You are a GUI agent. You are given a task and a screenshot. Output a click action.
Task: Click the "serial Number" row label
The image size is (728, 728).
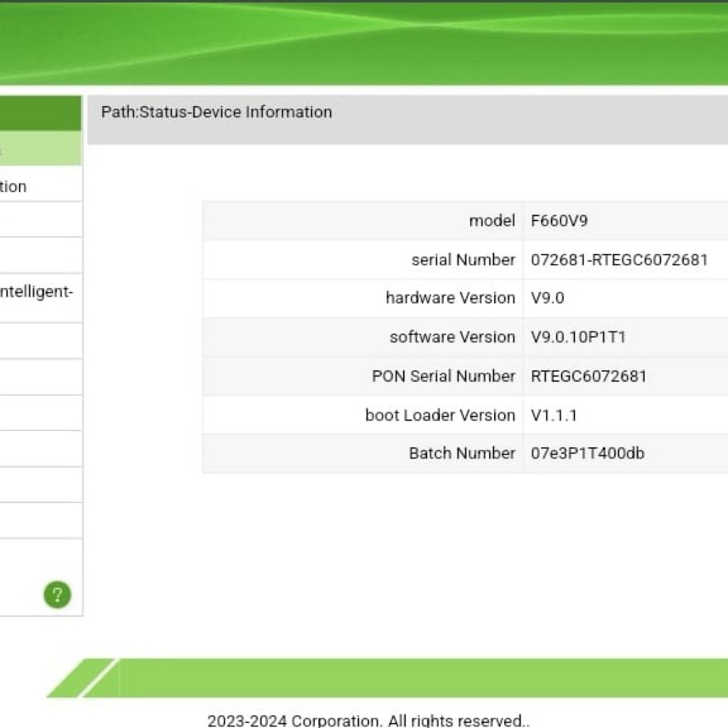point(463,259)
